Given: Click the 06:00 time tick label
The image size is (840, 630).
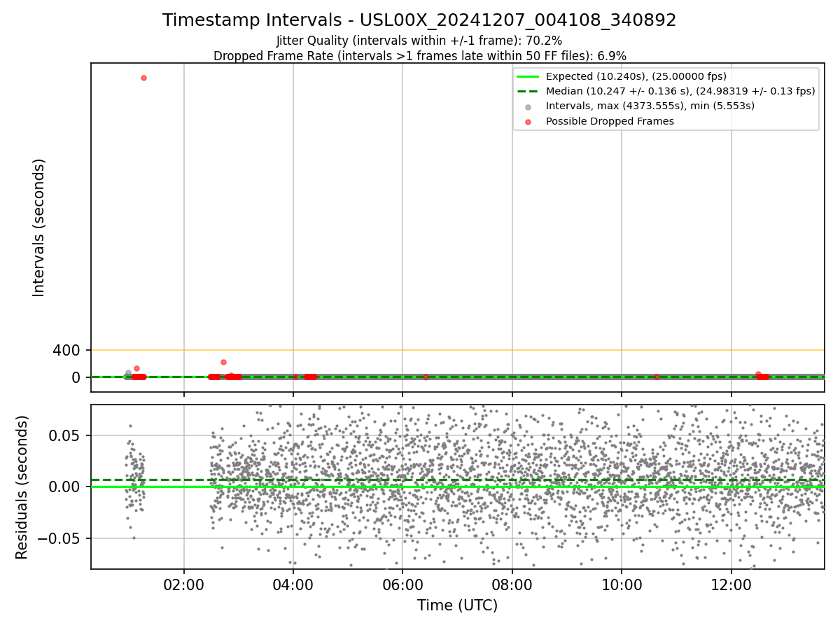Looking at the screenshot, I should pos(402,584).
